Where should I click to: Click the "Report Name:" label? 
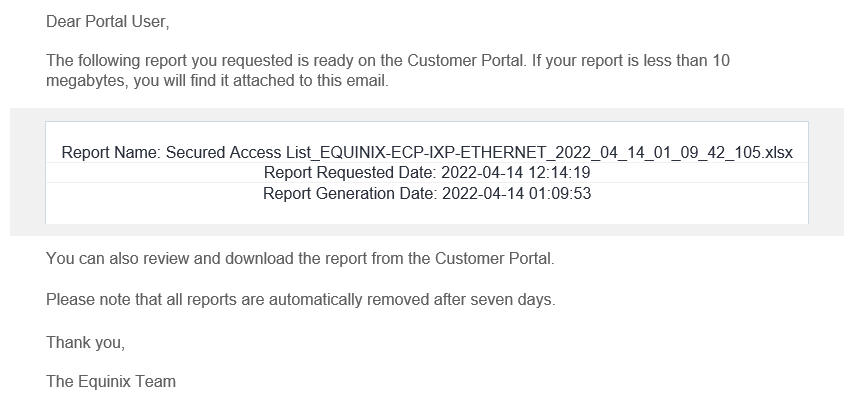click(x=111, y=153)
